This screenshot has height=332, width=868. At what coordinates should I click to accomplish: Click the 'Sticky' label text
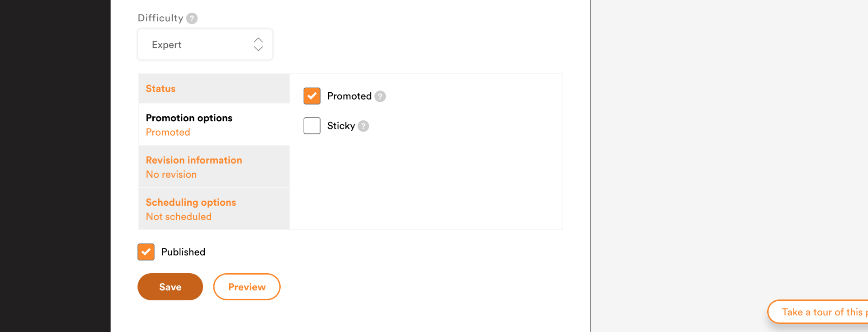click(x=341, y=126)
